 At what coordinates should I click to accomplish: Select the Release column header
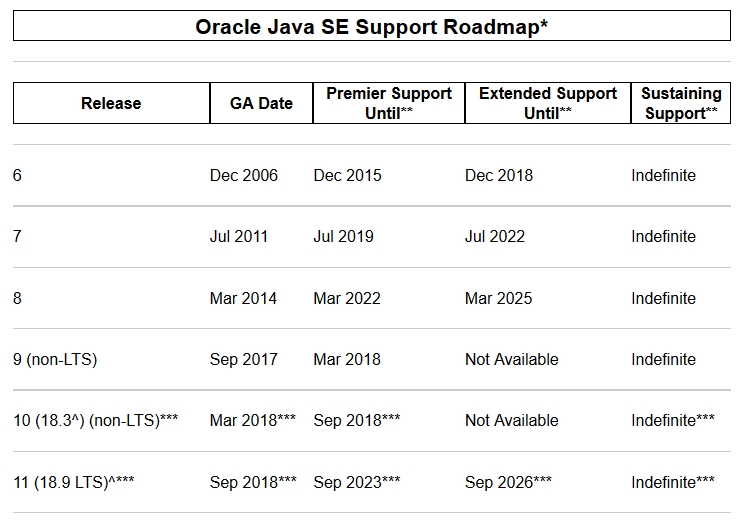[111, 103]
